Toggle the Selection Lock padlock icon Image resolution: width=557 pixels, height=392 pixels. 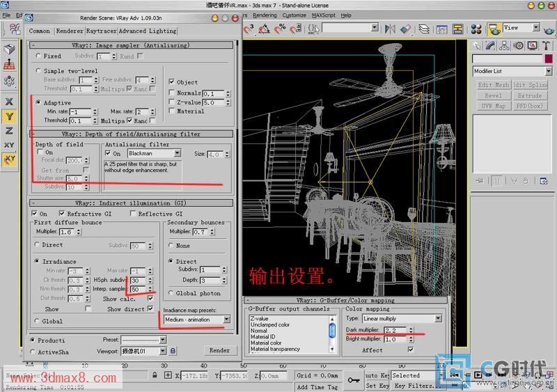(x=155, y=375)
